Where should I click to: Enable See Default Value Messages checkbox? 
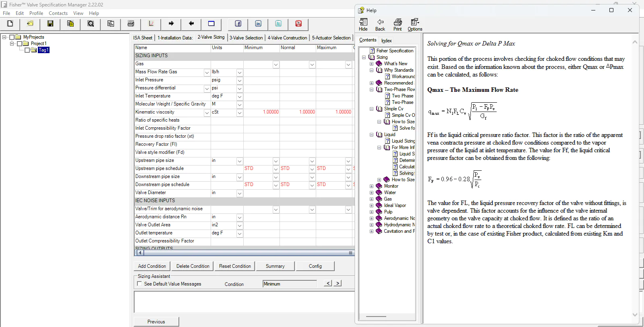pyautogui.click(x=139, y=284)
